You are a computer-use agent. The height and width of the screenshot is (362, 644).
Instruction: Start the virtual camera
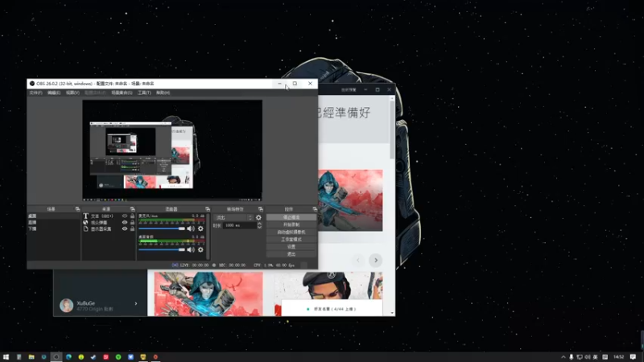pos(291,232)
